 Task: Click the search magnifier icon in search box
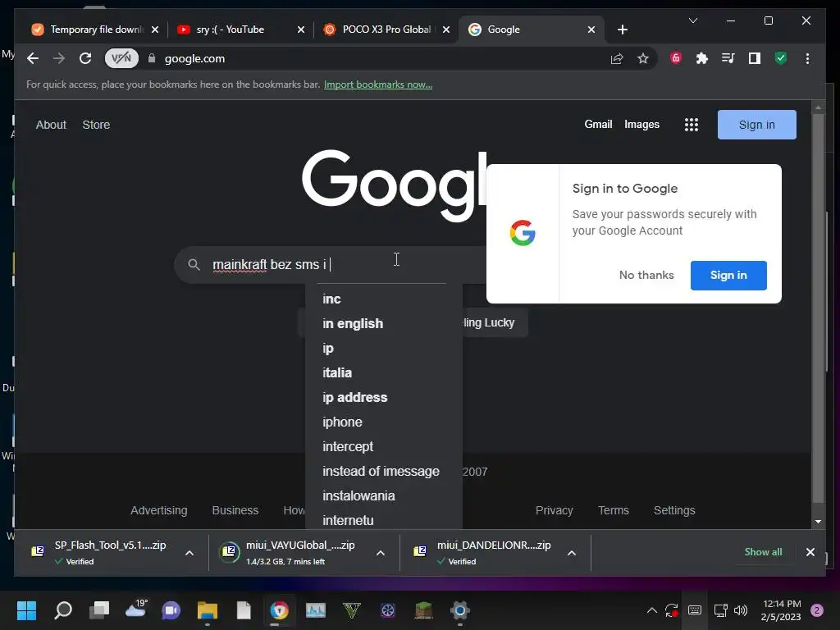[194, 265]
